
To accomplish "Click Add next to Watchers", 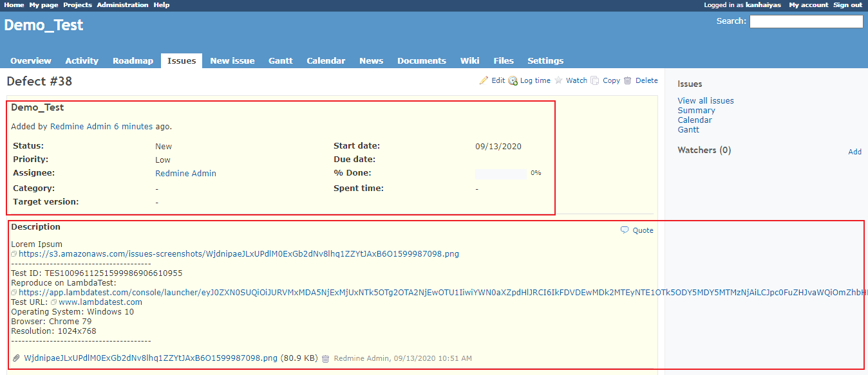I will pyautogui.click(x=854, y=152).
